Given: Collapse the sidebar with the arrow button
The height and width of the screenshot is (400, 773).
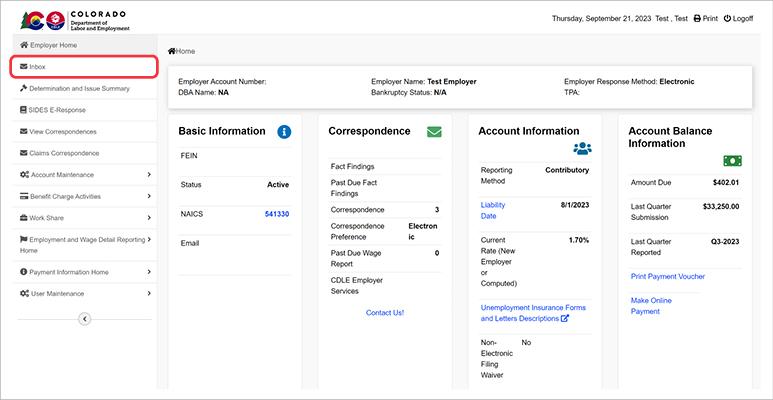Looking at the screenshot, I should click(x=84, y=318).
